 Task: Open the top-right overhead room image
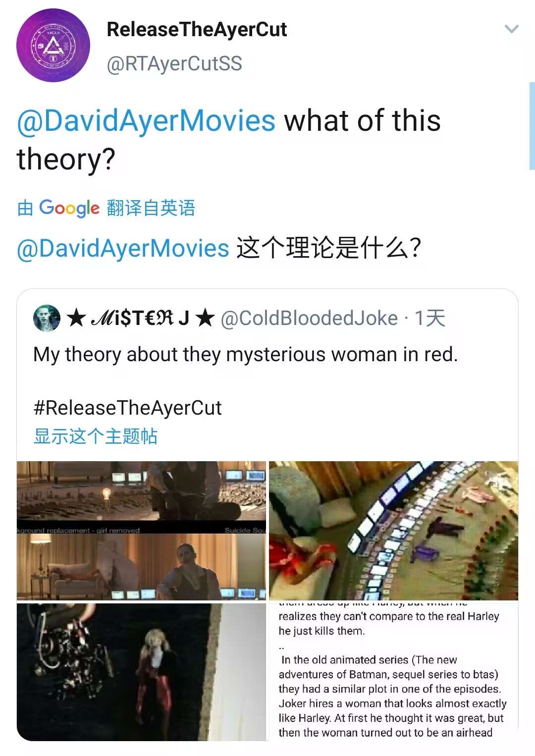(393, 531)
